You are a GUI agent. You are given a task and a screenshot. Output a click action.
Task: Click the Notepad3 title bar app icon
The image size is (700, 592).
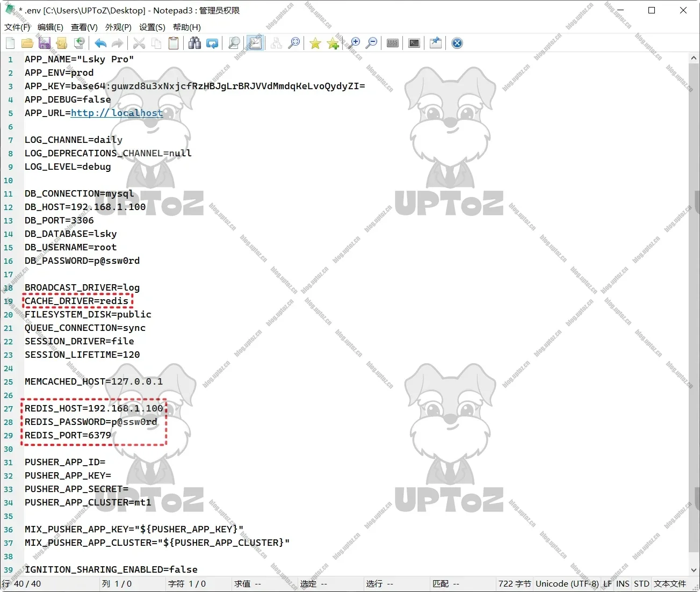(10, 10)
